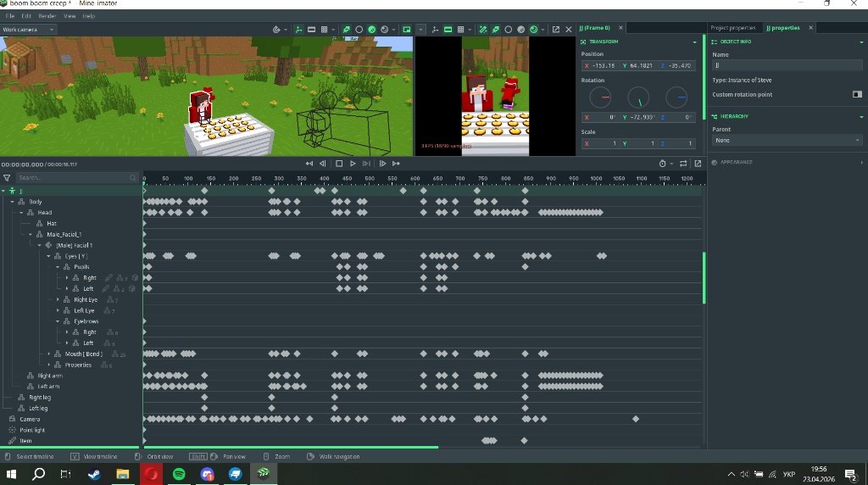Screen dimensions: 868x485
Task: Select the Left leg tree item
Action: tap(38, 408)
